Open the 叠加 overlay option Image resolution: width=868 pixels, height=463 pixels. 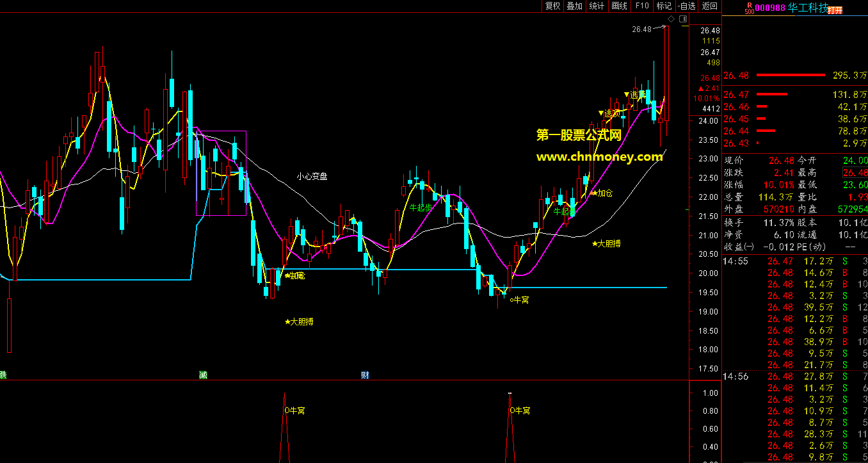pyautogui.click(x=574, y=6)
